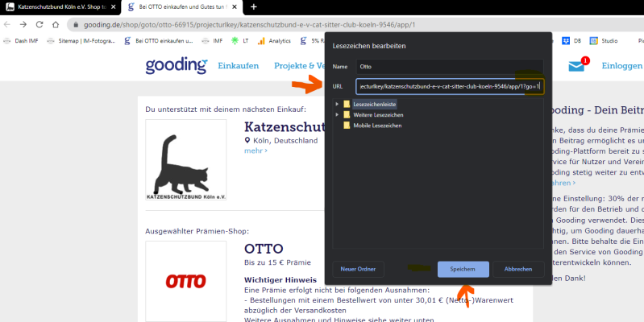The width and height of the screenshot is (644, 322).
Task: Click the Abbrechen button
Action: click(x=518, y=269)
